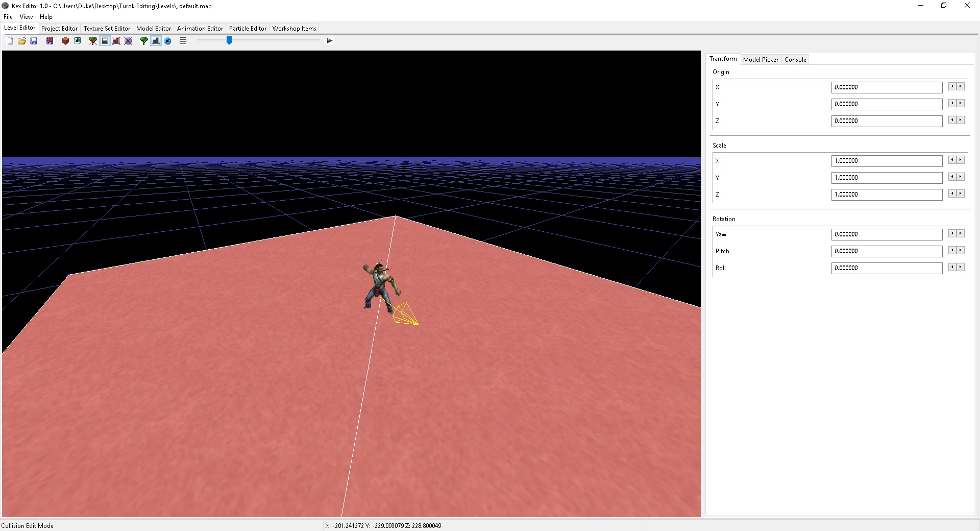The image size is (980, 531).
Task: Increase Rotation Yaw with right stepper arrow
Action: point(961,233)
